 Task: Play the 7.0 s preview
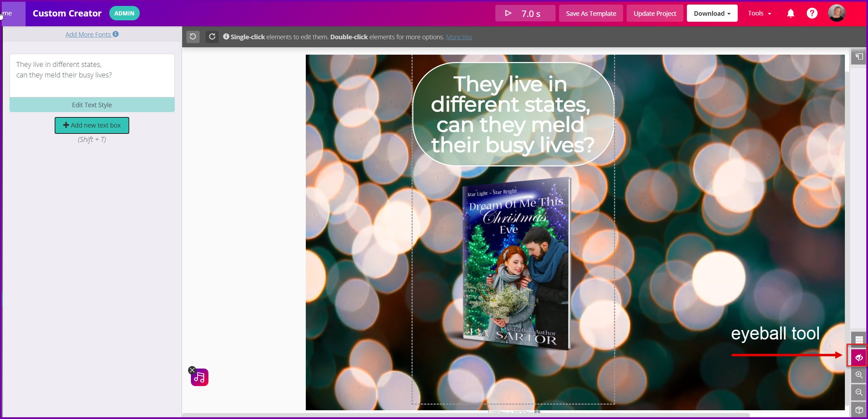(524, 13)
